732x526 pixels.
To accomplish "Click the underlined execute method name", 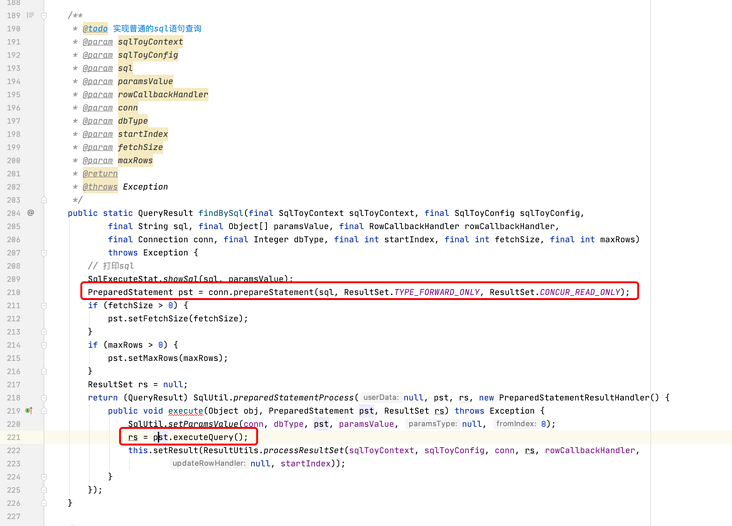I will 185,411.
